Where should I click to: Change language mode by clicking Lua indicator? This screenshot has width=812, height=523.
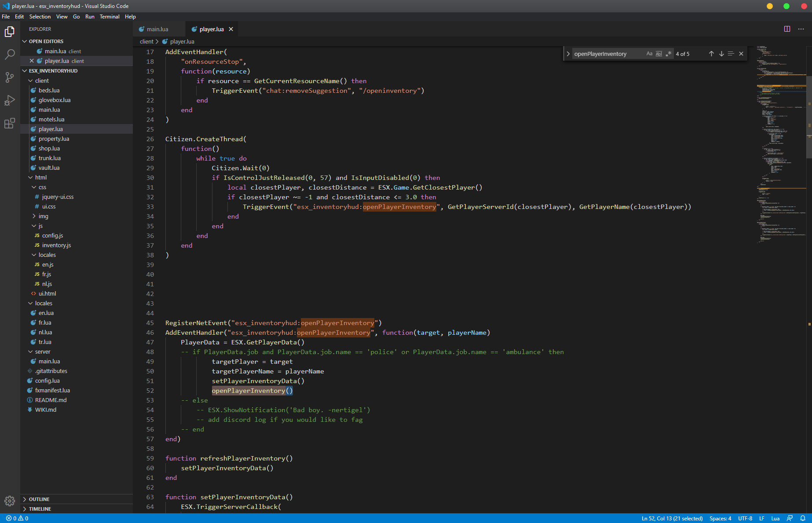775,518
